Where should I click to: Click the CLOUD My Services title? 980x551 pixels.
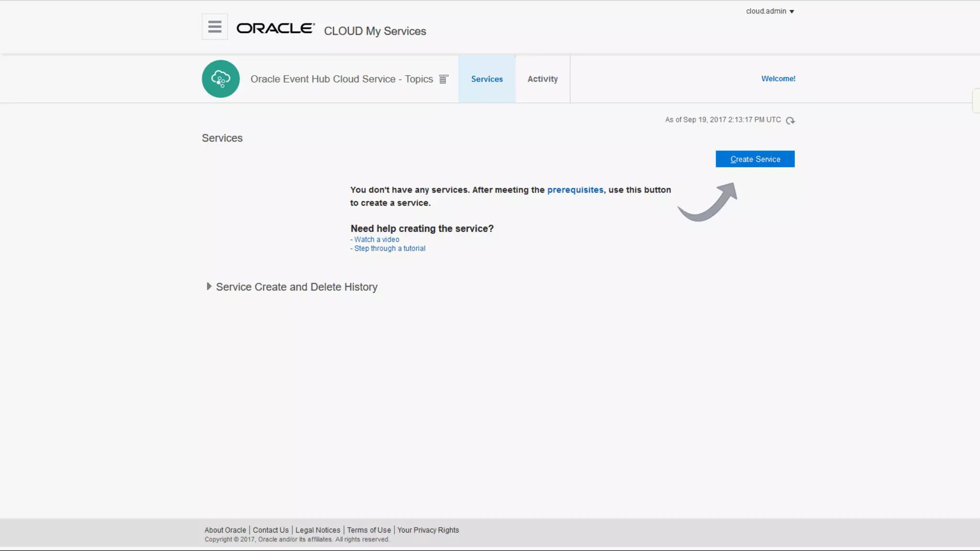click(x=375, y=31)
